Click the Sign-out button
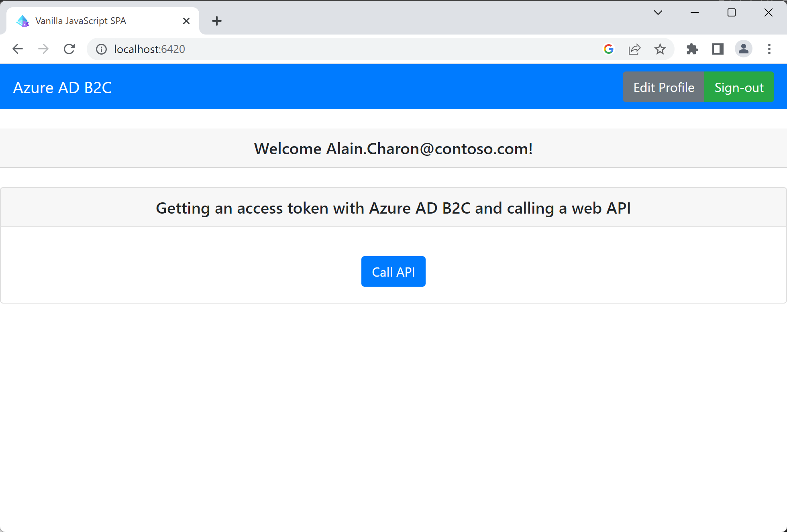The height and width of the screenshot is (532, 787). [x=740, y=87]
